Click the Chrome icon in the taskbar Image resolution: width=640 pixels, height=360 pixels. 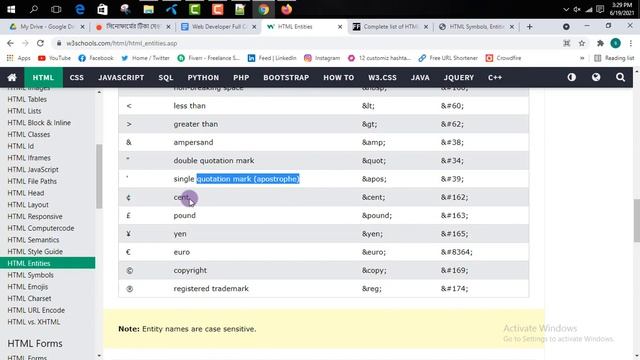(264, 9)
